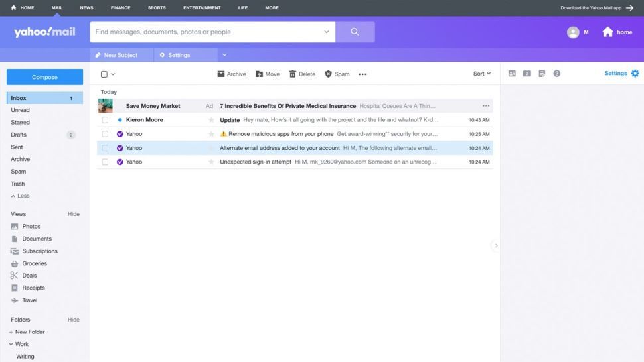Click the Yahoo Mail logo
644x362 pixels.
coord(44,32)
